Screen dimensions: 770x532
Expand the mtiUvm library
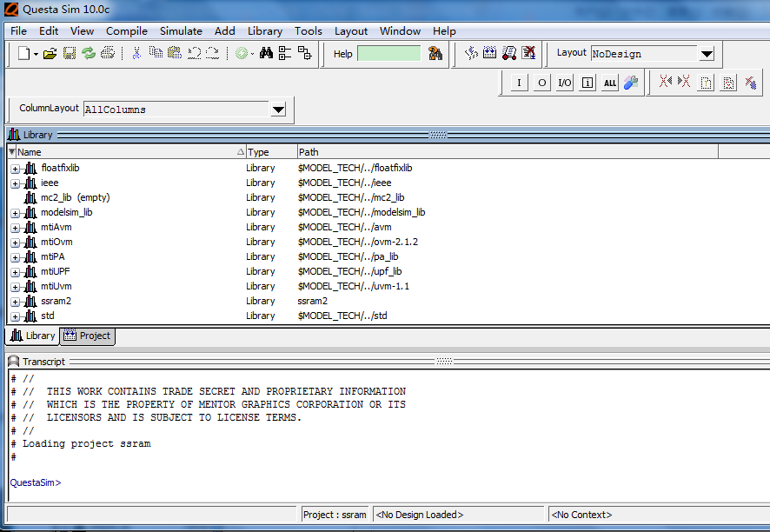(16, 287)
